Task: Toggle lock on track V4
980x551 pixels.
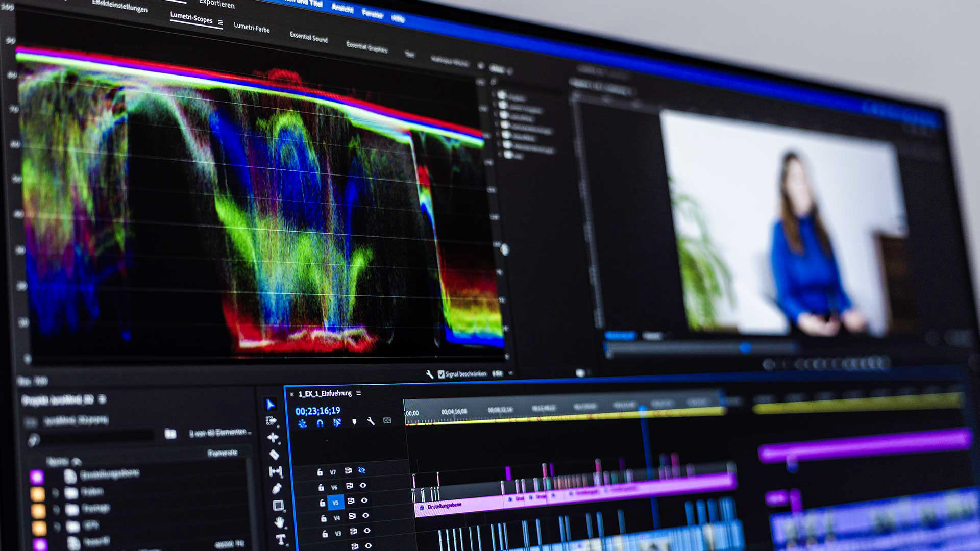Action: click(324, 518)
